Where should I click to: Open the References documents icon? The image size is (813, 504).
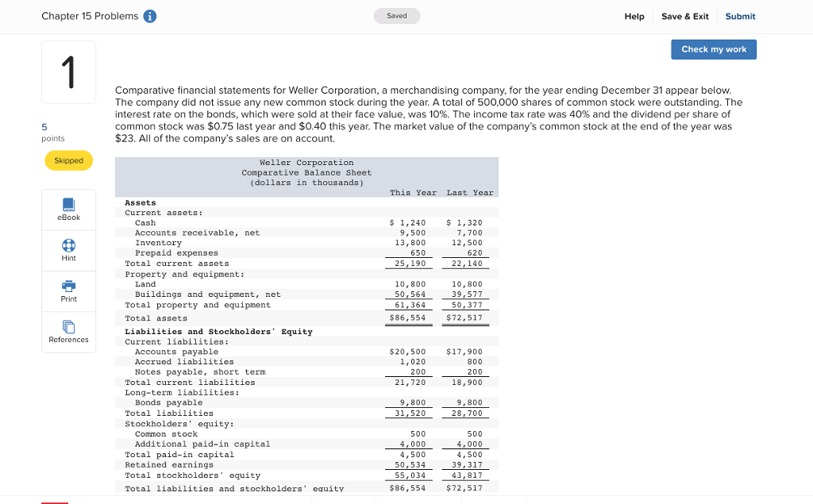(x=68, y=327)
